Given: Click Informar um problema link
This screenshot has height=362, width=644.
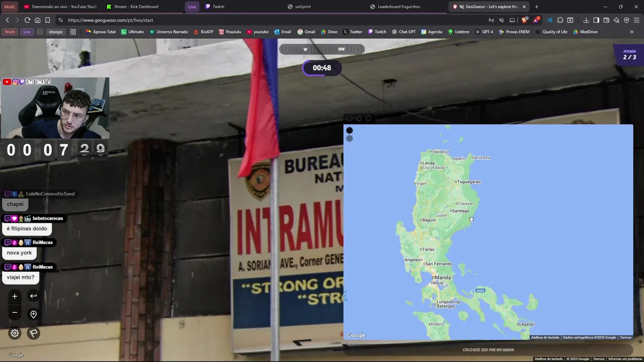Looking at the screenshot, I should coord(625,359).
